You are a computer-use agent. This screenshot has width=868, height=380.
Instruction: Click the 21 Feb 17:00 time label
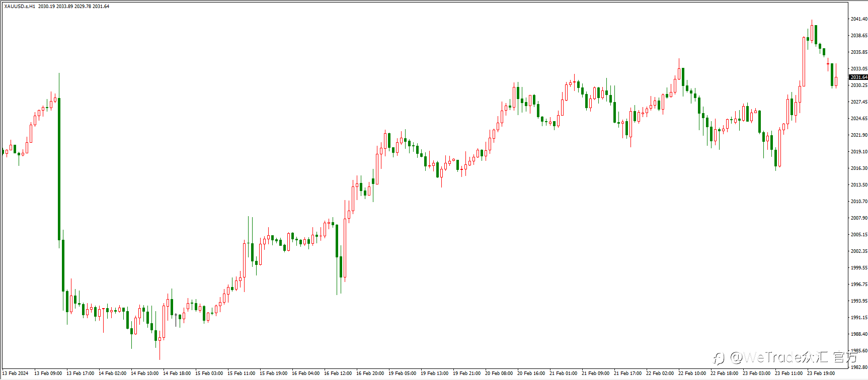click(628, 373)
